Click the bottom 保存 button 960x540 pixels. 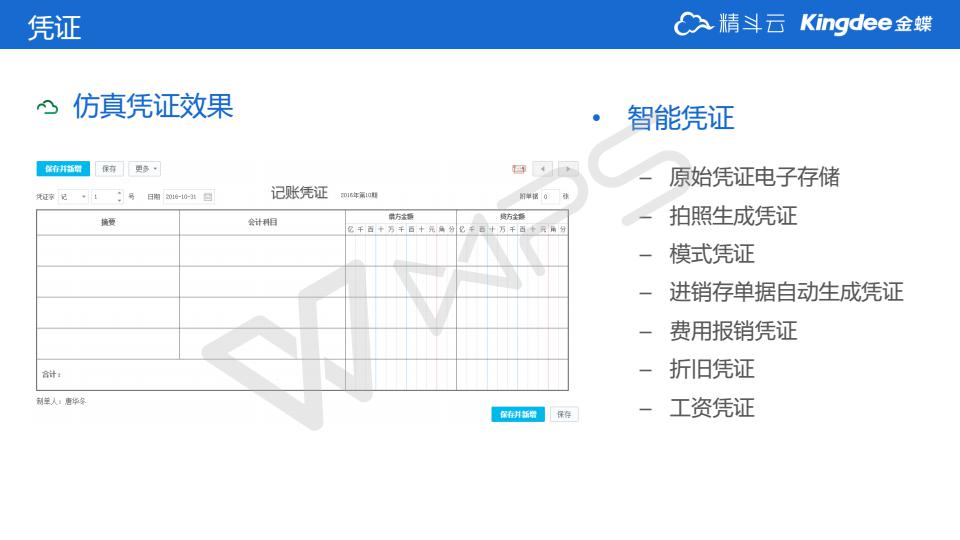coord(564,414)
